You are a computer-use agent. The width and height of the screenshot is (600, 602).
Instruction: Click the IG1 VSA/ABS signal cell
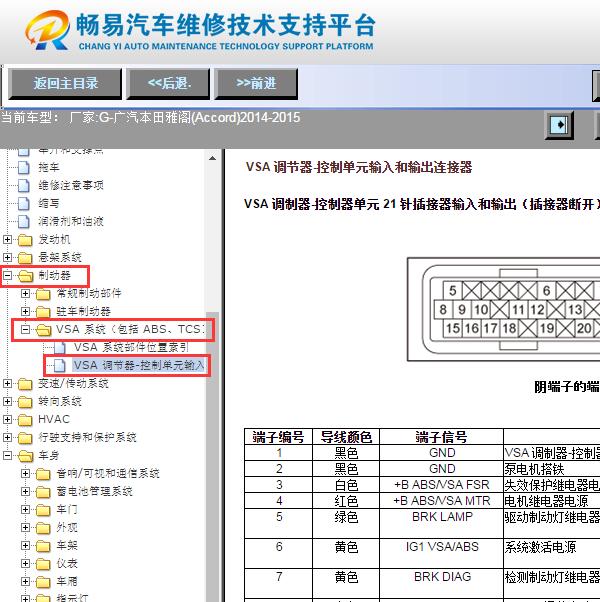(441, 553)
